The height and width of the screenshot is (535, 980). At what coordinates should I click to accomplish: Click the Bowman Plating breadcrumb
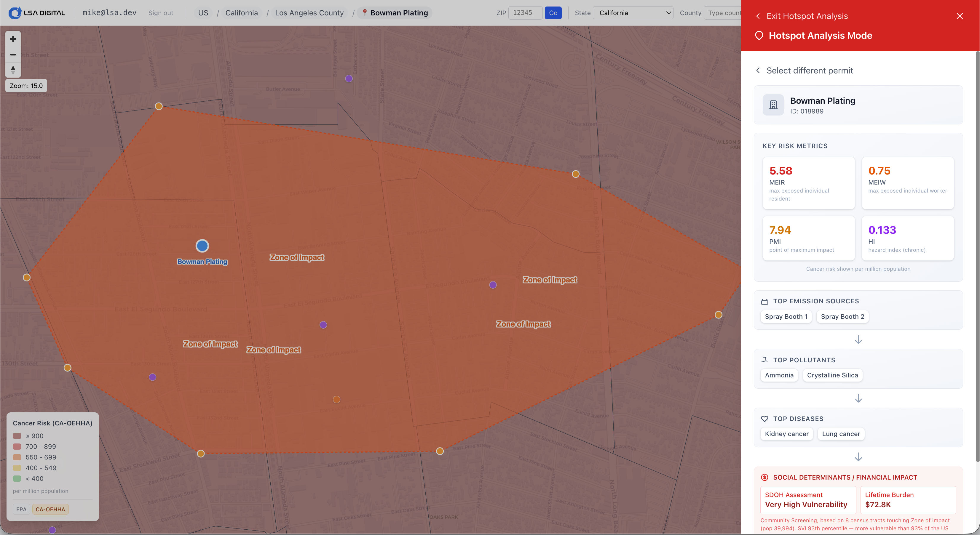(x=395, y=13)
